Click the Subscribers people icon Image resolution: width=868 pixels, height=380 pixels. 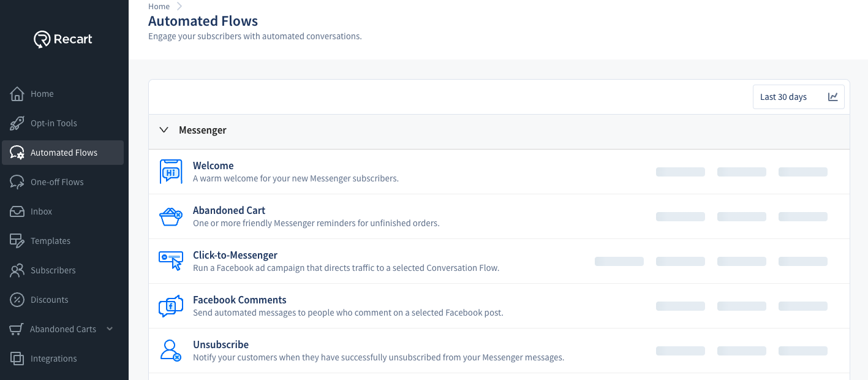[x=17, y=270]
